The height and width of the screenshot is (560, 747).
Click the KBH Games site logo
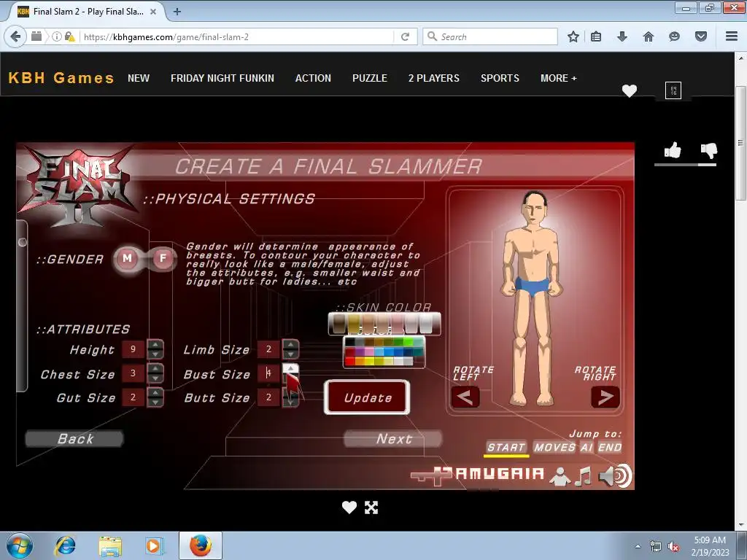pos(61,77)
